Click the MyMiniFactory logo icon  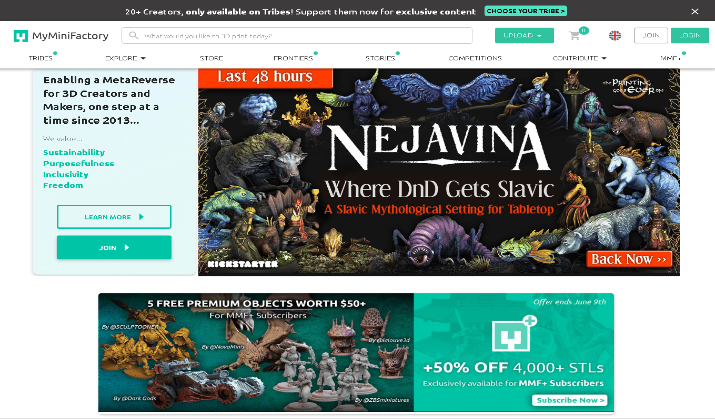(21, 36)
